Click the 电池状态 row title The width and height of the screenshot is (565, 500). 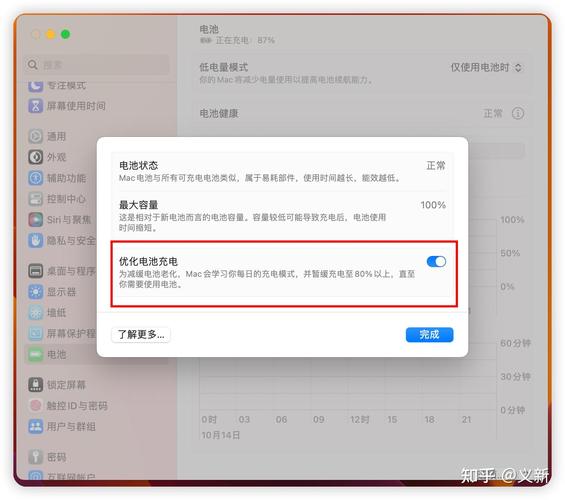click(139, 165)
